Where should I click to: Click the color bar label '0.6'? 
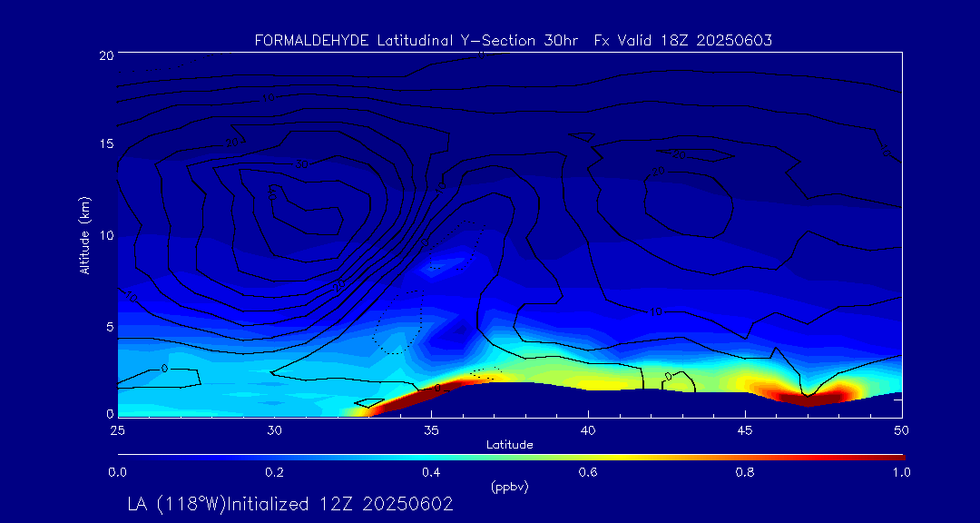pyautogui.click(x=588, y=472)
